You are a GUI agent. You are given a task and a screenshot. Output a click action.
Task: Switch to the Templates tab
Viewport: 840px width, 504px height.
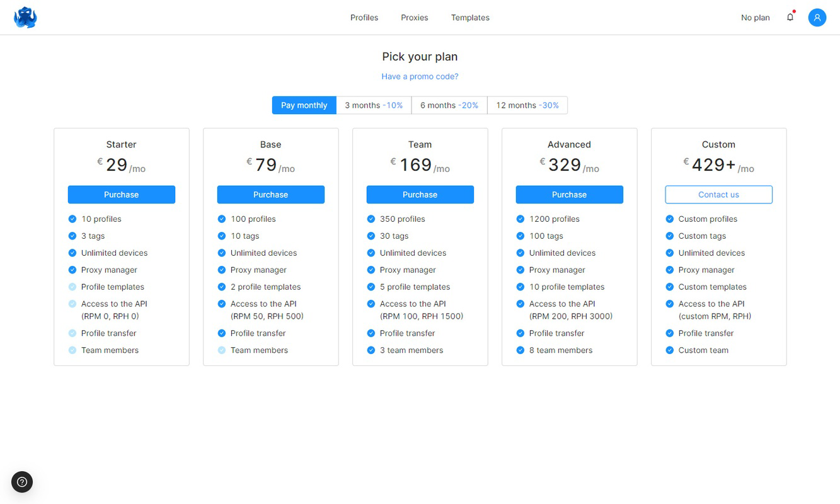pyautogui.click(x=469, y=17)
